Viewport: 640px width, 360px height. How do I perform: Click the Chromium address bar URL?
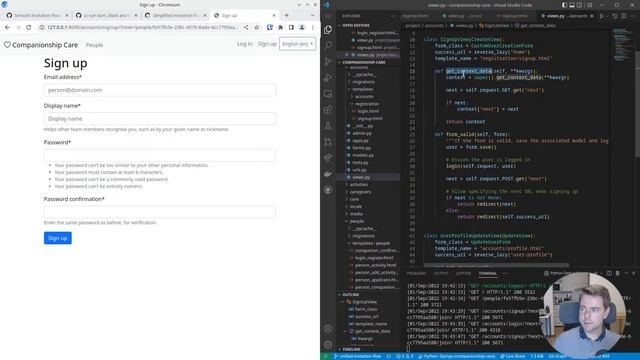[142, 27]
